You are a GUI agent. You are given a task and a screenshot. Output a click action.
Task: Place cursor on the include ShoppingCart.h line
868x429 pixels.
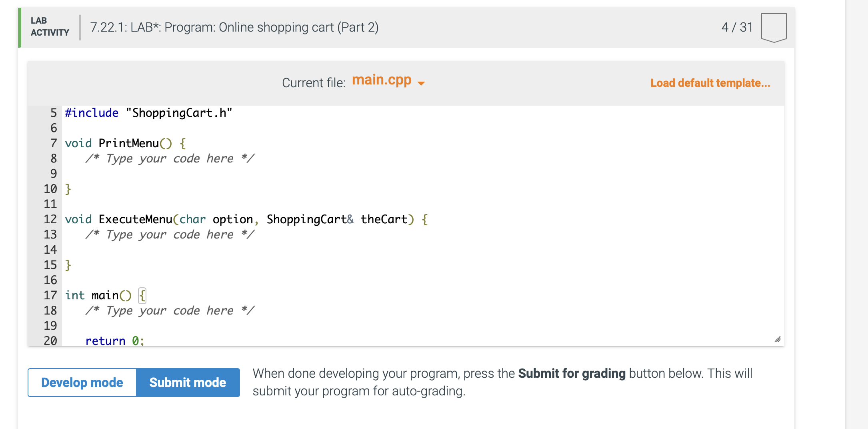tap(148, 113)
